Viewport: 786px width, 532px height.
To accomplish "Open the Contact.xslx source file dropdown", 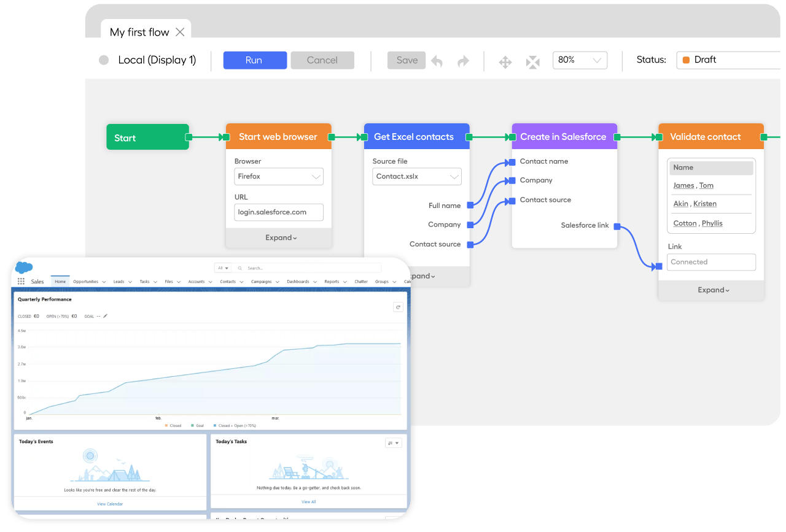I will pyautogui.click(x=417, y=177).
